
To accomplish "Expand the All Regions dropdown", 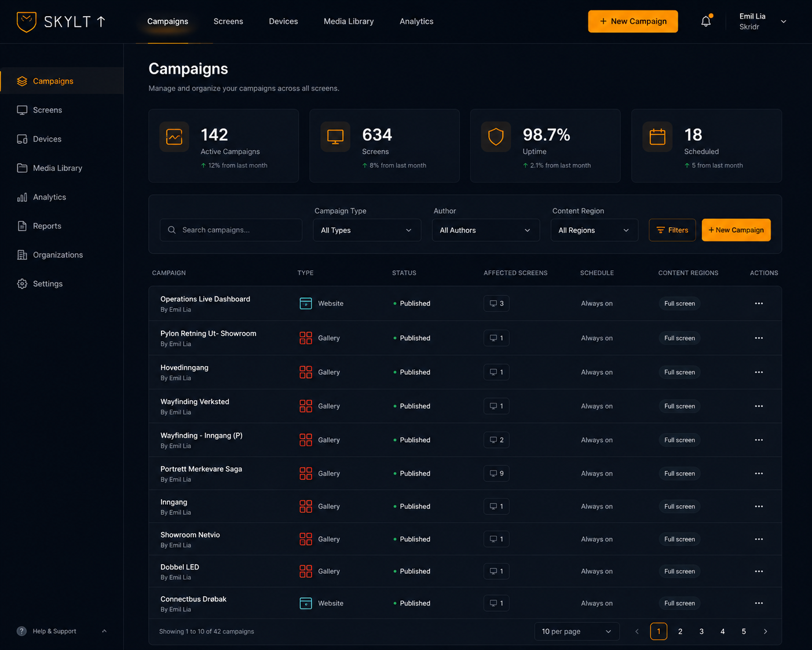I will click(x=594, y=230).
